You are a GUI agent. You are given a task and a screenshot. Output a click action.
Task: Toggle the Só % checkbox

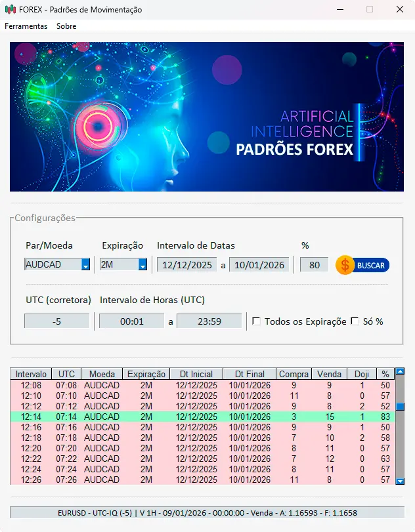[355, 321]
